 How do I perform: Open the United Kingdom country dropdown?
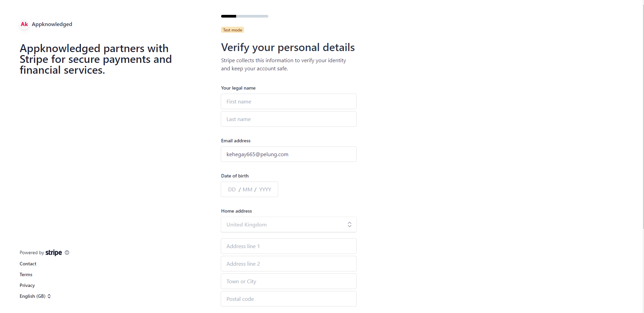click(x=288, y=224)
